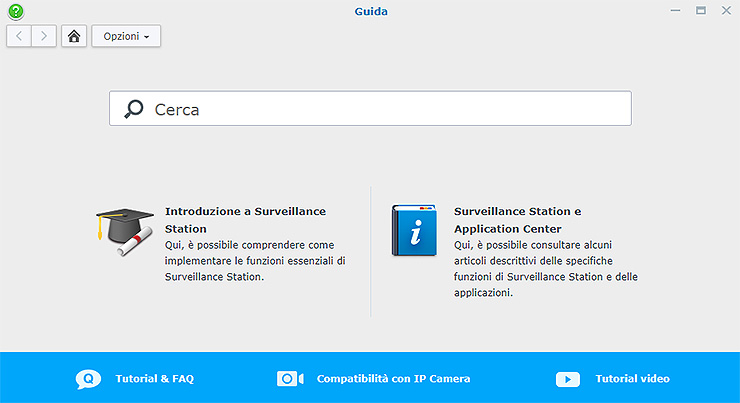Viewport: 740px width, 403px height.
Task: Open Surveillance Station e Application Center
Action: (517, 220)
